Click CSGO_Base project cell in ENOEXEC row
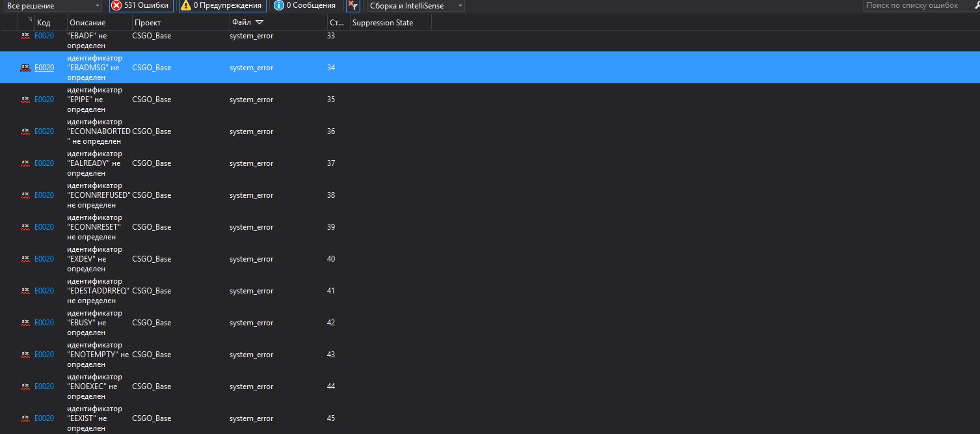This screenshot has width=980, height=434. 152,387
